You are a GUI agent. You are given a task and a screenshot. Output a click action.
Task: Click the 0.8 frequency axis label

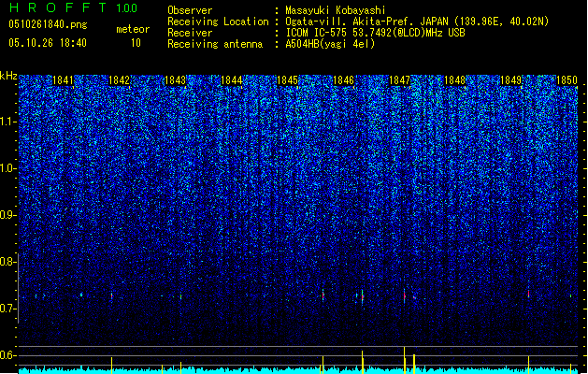[x=7, y=262]
